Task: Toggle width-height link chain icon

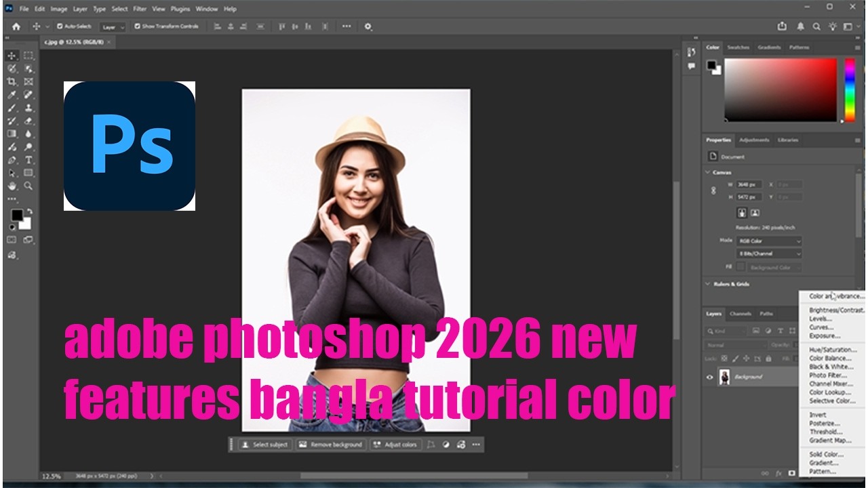Action: point(713,191)
